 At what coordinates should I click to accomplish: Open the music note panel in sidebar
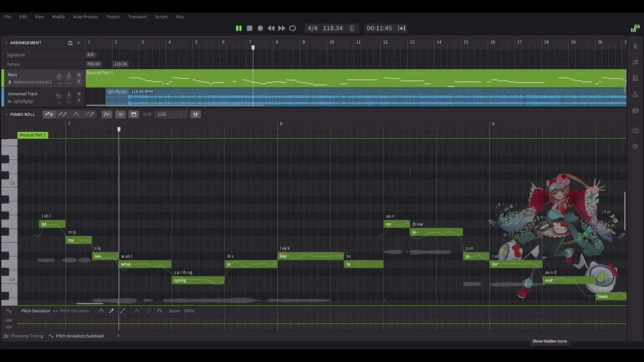(x=635, y=62)
